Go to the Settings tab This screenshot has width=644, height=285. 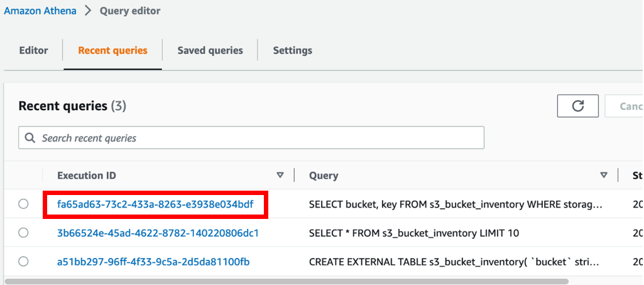click(292, 50)
